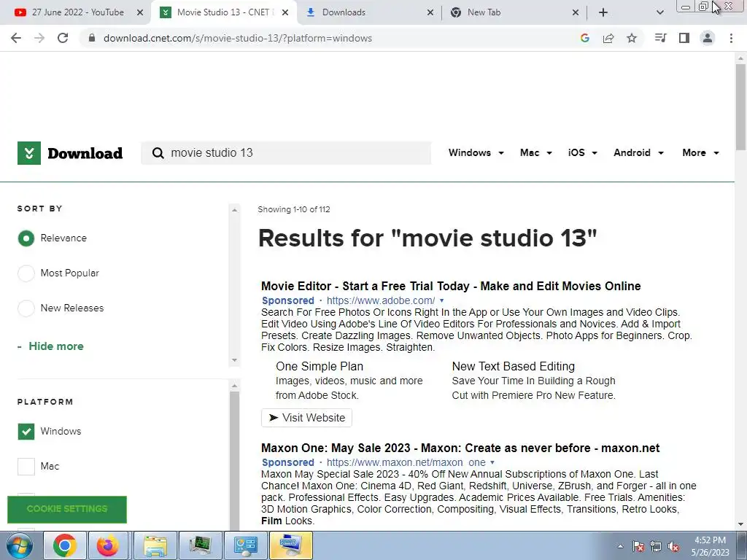This screenshot has height=560, width=747.
Task: Open the Maxon ad options arrow
Action: tap(492, 462)
